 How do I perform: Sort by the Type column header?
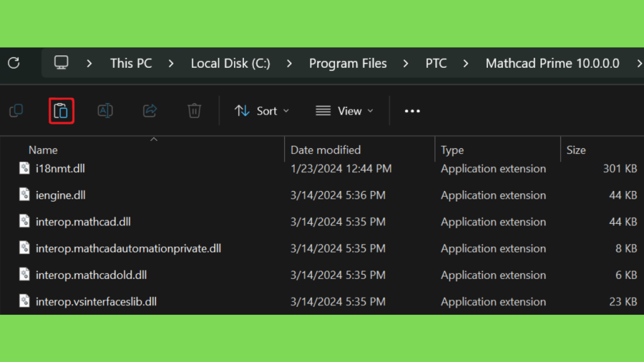tap(452, 150)
